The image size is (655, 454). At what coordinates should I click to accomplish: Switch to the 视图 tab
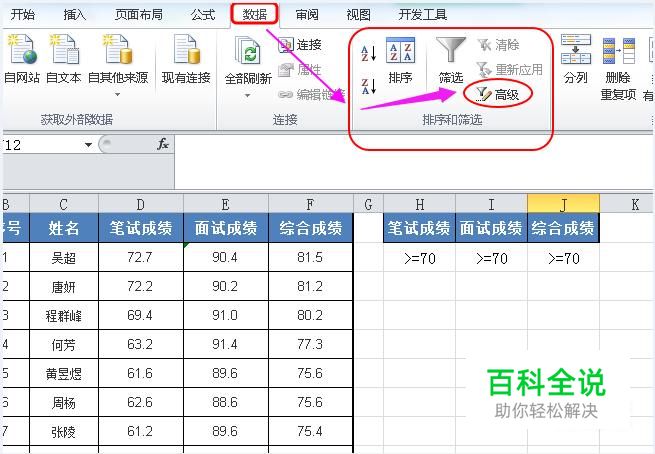[358, 15]
